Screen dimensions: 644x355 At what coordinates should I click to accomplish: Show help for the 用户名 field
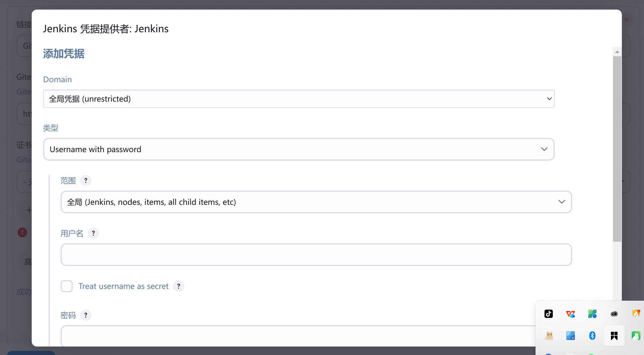(x=93, y=233)
